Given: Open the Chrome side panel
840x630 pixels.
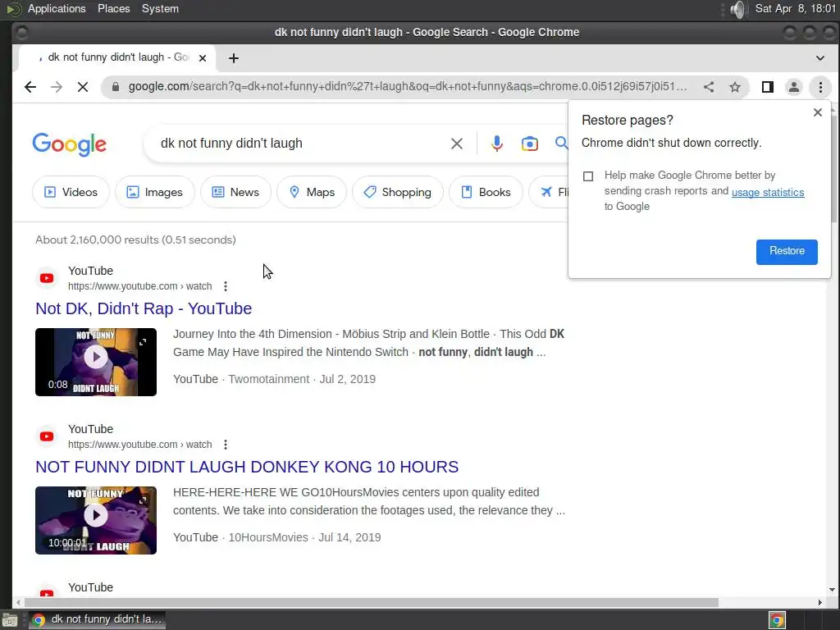Looking at the screenshot, I should 767,87.
